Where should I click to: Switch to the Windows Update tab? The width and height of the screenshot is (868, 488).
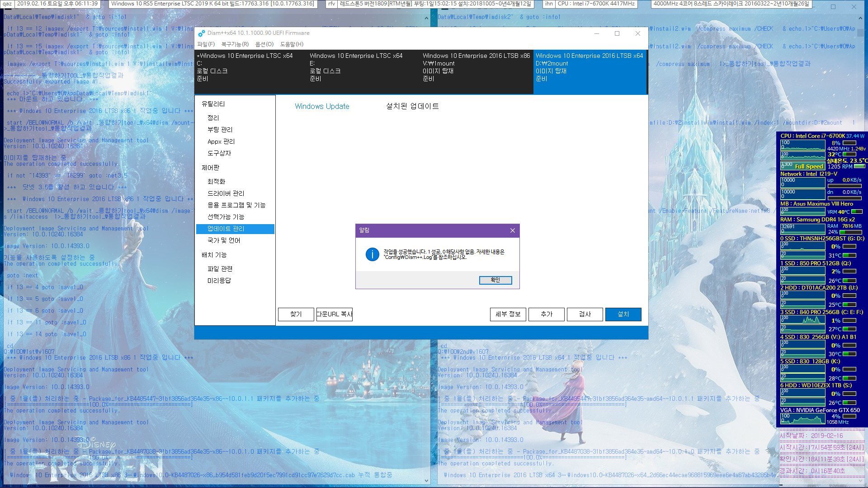tap(322, 106)
